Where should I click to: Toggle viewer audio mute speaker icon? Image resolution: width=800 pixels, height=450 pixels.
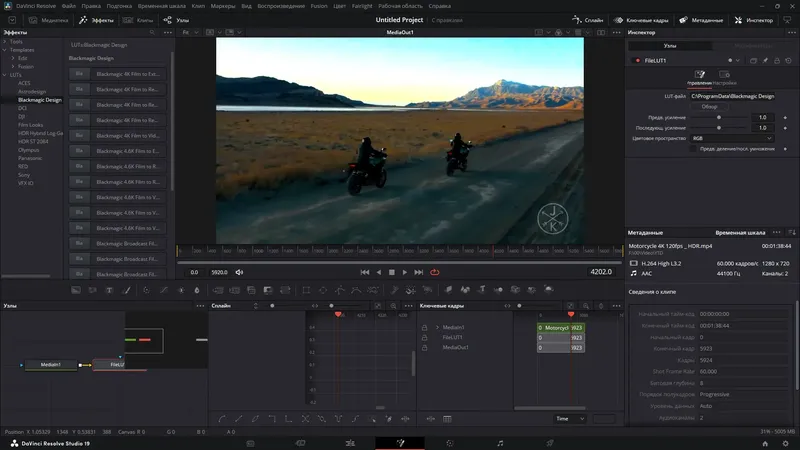[x=239, y=272]
